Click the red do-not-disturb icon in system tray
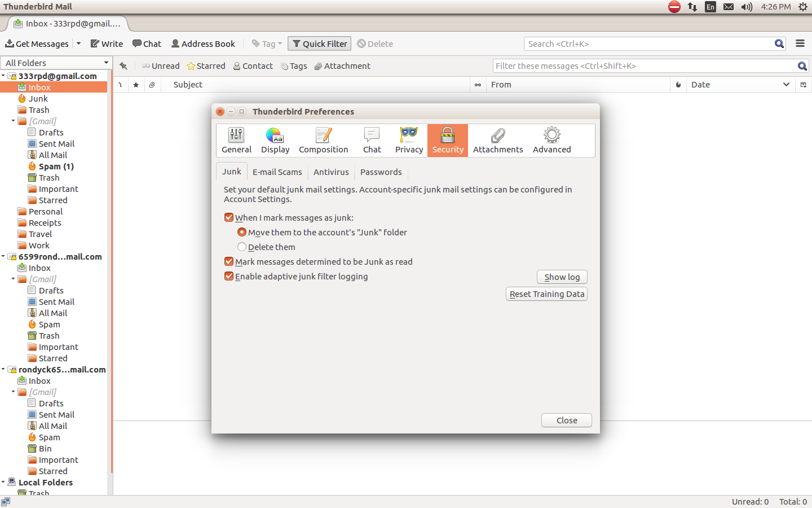The width and height of the screenshot is (812, 508). click(674, 7)
